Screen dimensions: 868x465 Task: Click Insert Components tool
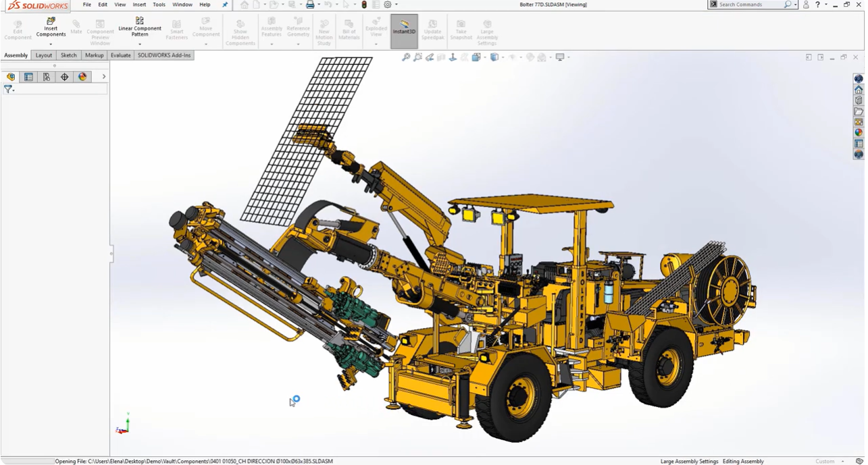click(51, 28)
